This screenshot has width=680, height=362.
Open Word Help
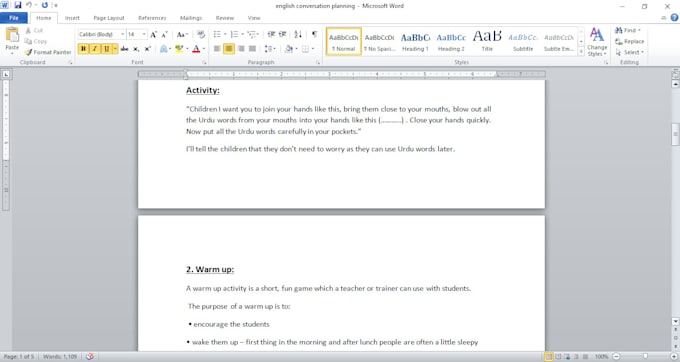674,18
